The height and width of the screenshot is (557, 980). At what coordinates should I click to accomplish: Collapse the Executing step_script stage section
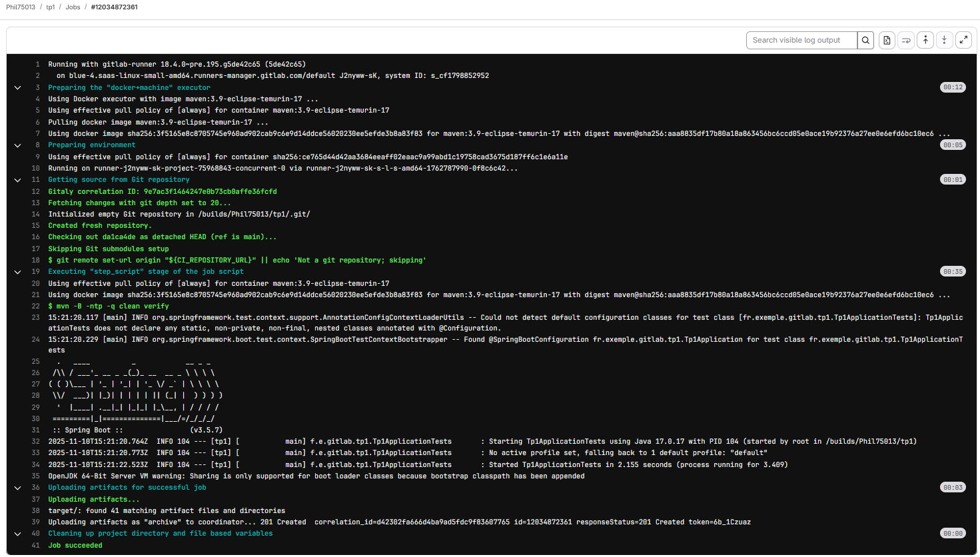(x=17, y=272)
